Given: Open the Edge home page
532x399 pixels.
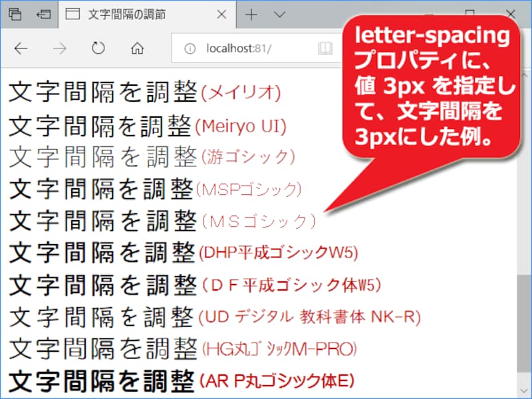Looking at the screenshot, I should pyautogui.click(x=136, y=48).
